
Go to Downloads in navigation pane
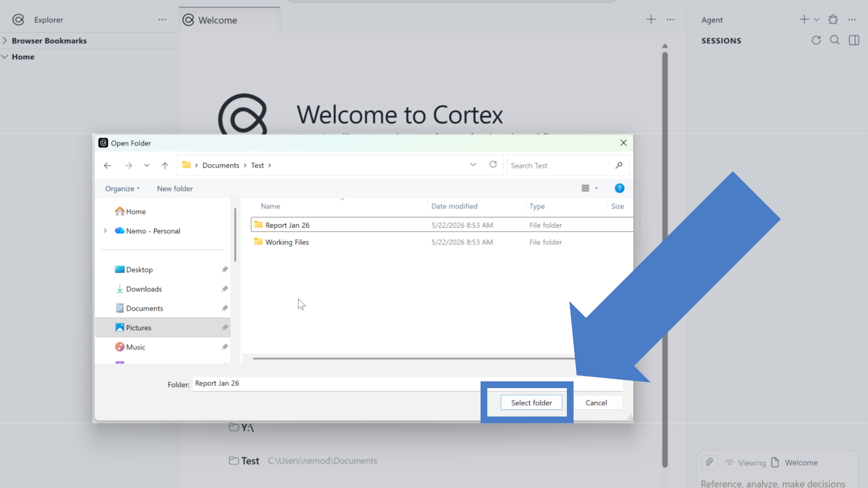pyautogui.click(x=139, y=289)
